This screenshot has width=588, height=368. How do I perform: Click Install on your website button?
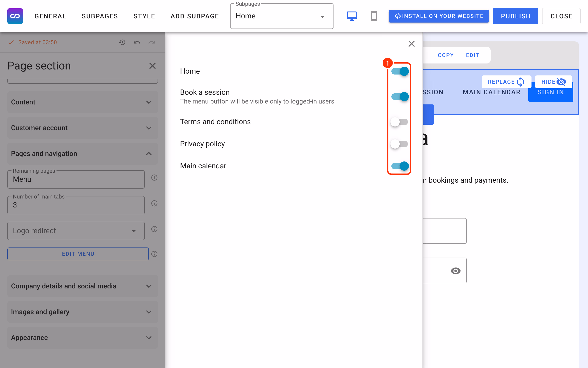438,16
